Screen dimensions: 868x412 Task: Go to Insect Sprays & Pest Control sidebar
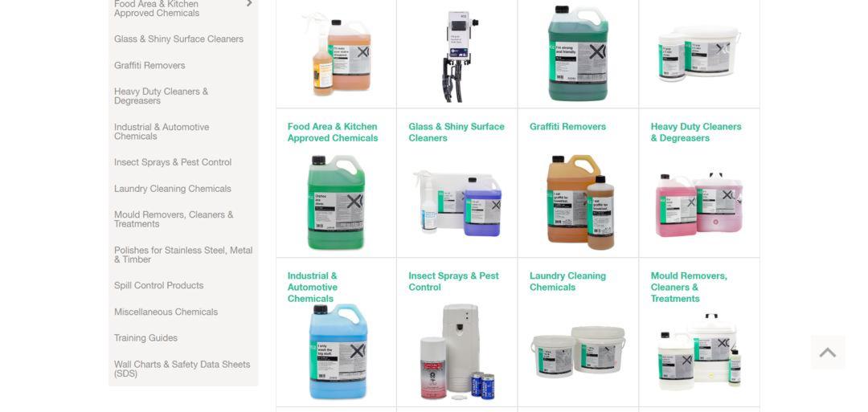coord(173,162)
